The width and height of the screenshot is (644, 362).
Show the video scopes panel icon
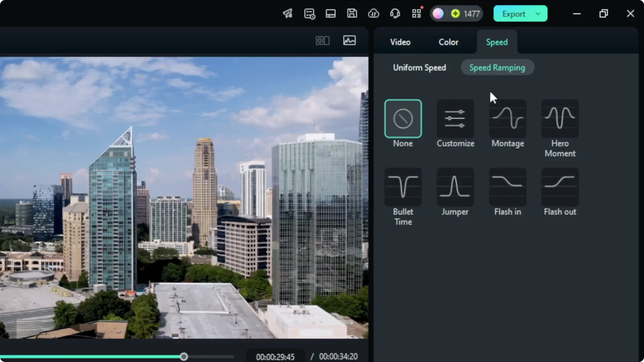point(349,40)
